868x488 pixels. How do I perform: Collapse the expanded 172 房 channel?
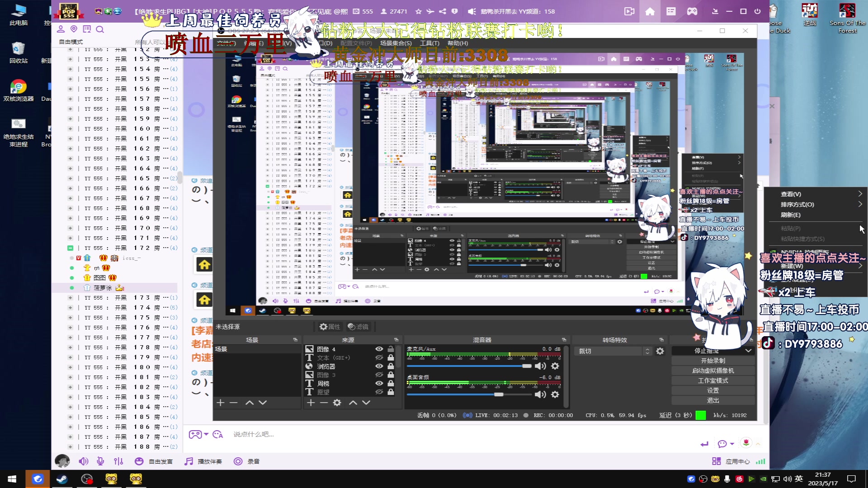[x=70, y=248]
